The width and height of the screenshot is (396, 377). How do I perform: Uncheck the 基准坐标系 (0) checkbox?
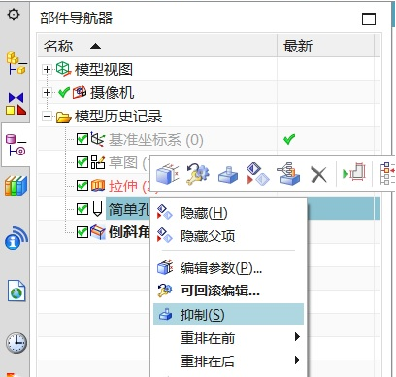[82, 139]
